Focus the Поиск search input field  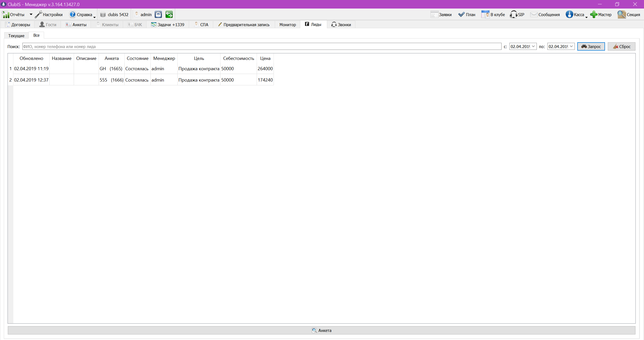pyautogui.click(x=262, y=46)
